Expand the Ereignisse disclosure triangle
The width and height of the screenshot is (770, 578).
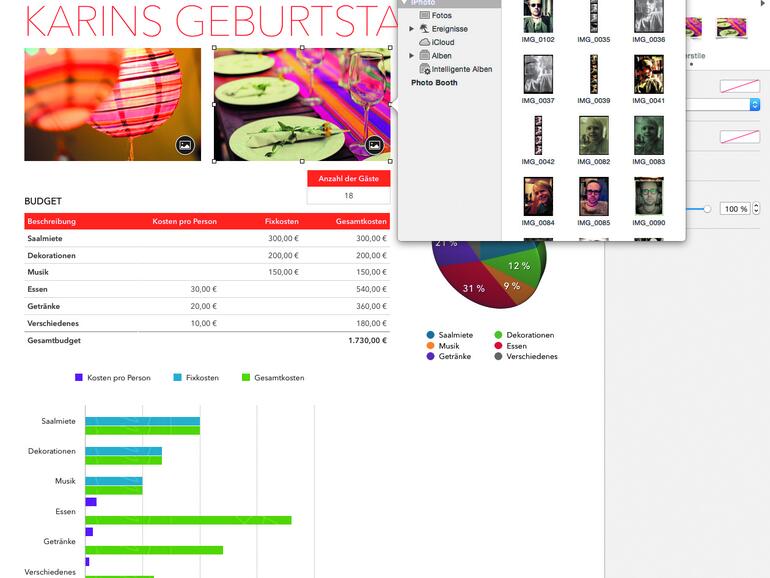pos(412,29)
